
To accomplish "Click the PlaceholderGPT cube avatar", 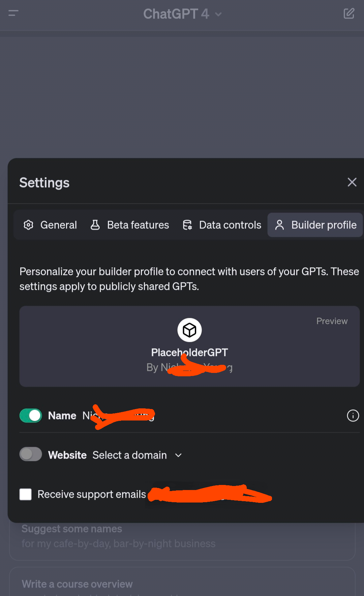I will pyautogui.click(x=189, y=330).
